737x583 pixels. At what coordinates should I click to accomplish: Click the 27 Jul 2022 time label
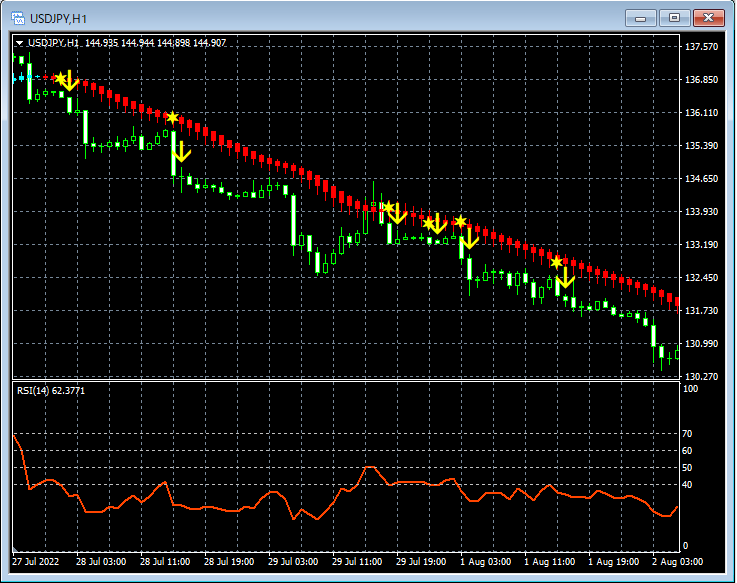[x=36, y=562]
